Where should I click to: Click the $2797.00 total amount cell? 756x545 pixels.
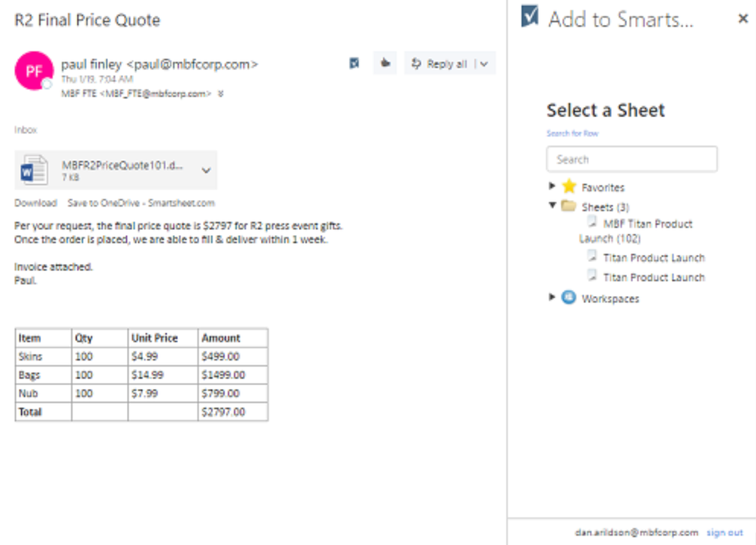(x=233, y=412)
